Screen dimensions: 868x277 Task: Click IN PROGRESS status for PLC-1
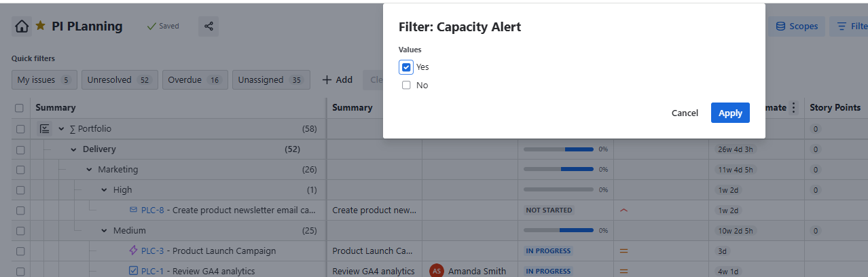[548, 271]
